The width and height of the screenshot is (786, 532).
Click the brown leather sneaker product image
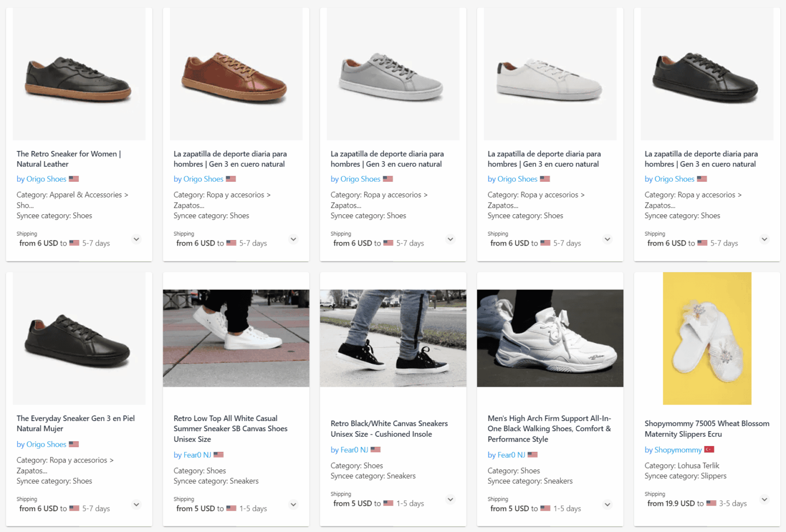[x=236, y=74]
